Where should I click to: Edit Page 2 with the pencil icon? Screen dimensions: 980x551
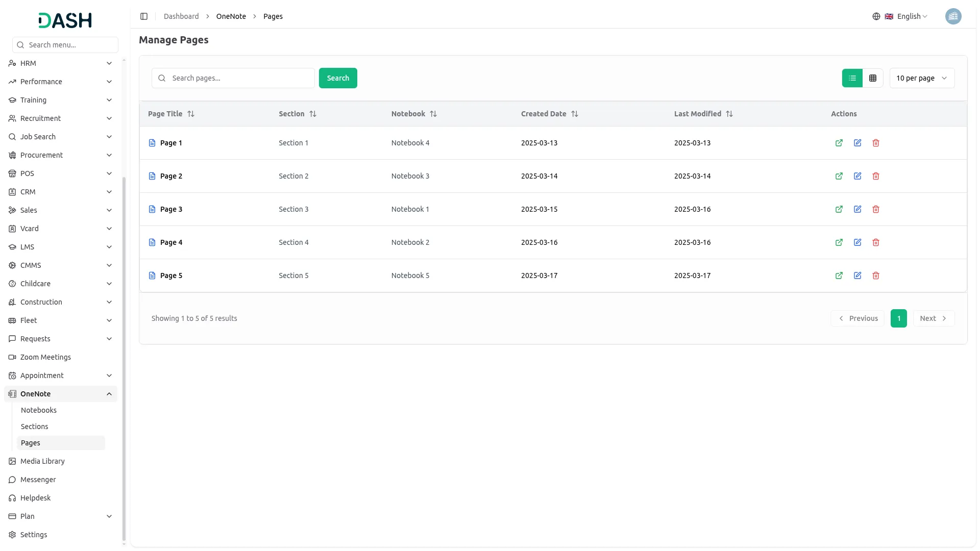click(857, 176)
